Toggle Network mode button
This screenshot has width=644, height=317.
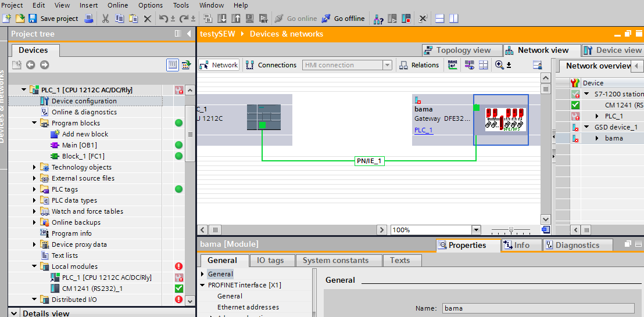point(219,65)
